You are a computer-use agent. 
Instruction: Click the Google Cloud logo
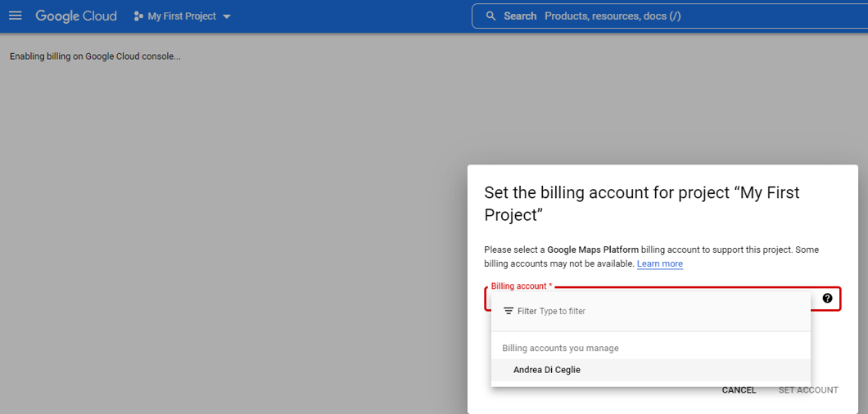(x=76, y=16)
